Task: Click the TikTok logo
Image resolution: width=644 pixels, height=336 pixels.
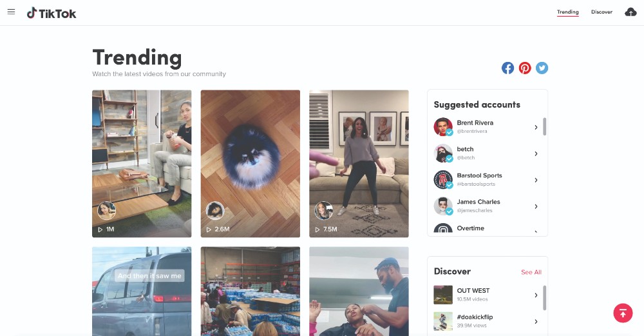Action: coord(52,13)
